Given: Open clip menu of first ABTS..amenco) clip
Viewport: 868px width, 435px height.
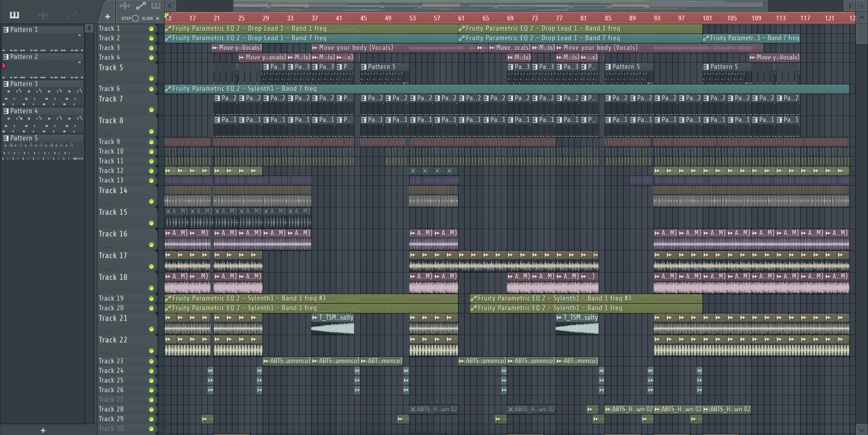Looking at the screenshot, I should click(x=266, y=361).
